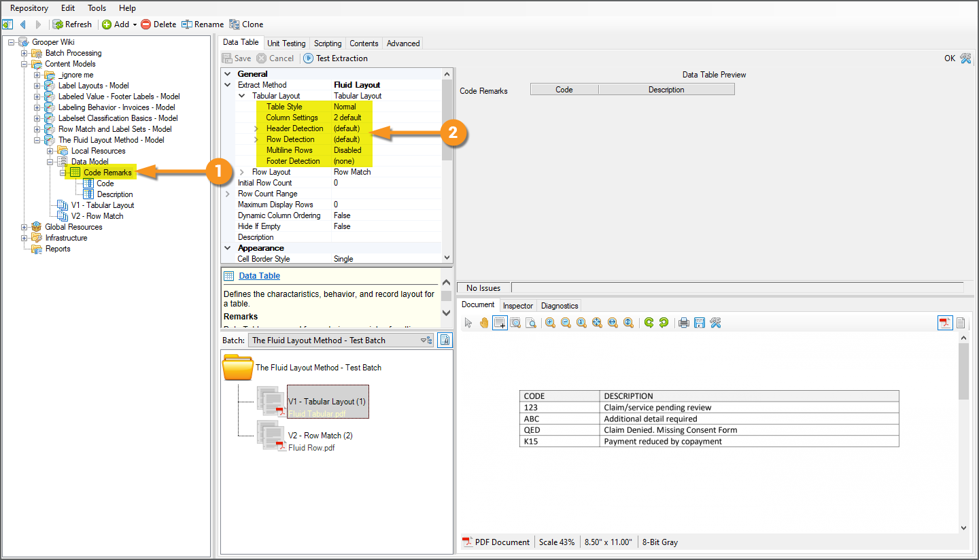Click the zoom in magnifier icon
This screenshot has width=979, height=560.
pyautogui.click(x=550, y=323)
